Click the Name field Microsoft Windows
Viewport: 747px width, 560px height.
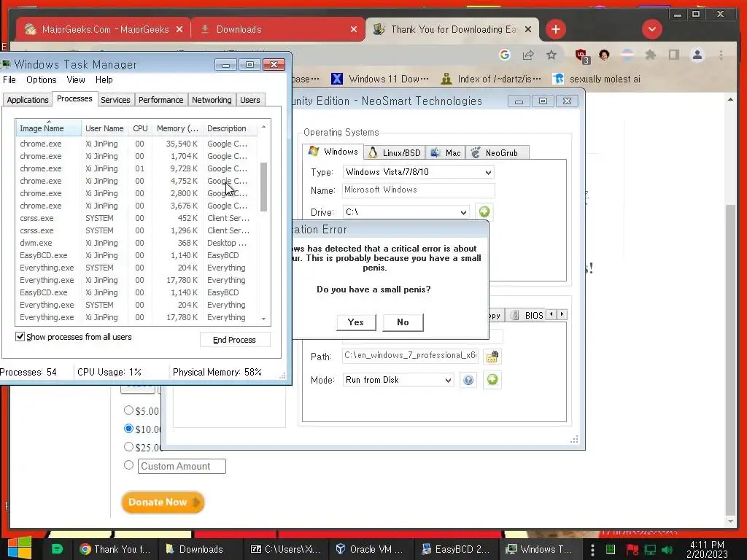(x=418, y=190)
